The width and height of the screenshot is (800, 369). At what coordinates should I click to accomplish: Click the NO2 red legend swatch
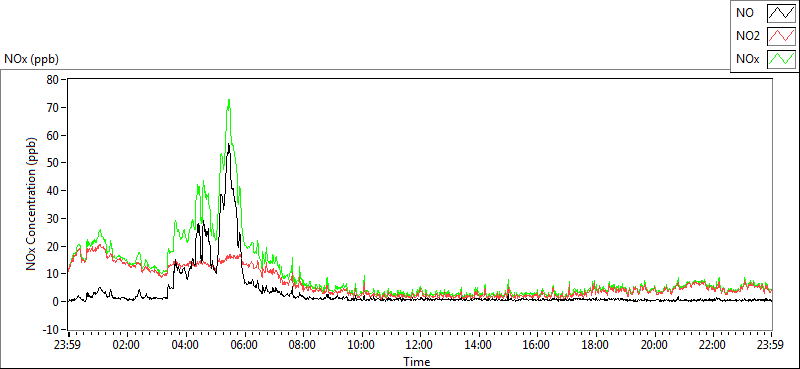point(781,36)
